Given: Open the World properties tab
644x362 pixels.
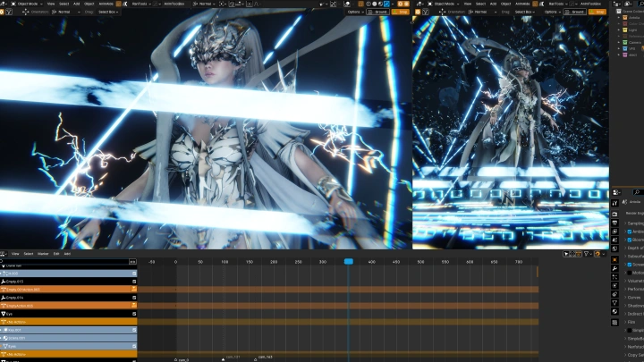Looking at the screenshot, I should [614, 248].
